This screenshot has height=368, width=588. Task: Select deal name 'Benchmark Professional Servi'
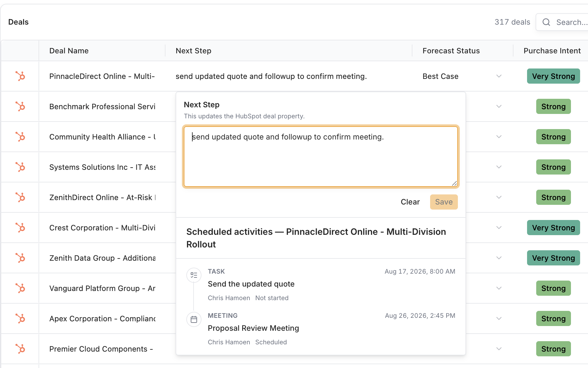point(102,106)
